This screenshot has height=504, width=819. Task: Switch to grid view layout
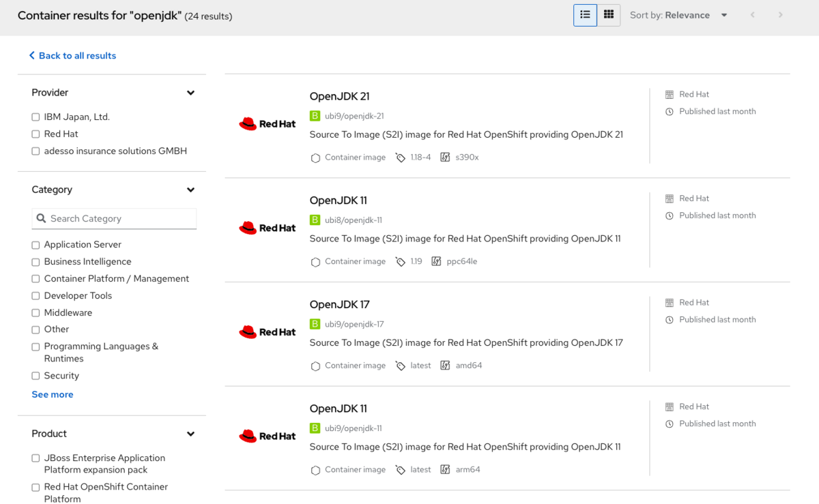pyautogui.click(x=608, y=14)
